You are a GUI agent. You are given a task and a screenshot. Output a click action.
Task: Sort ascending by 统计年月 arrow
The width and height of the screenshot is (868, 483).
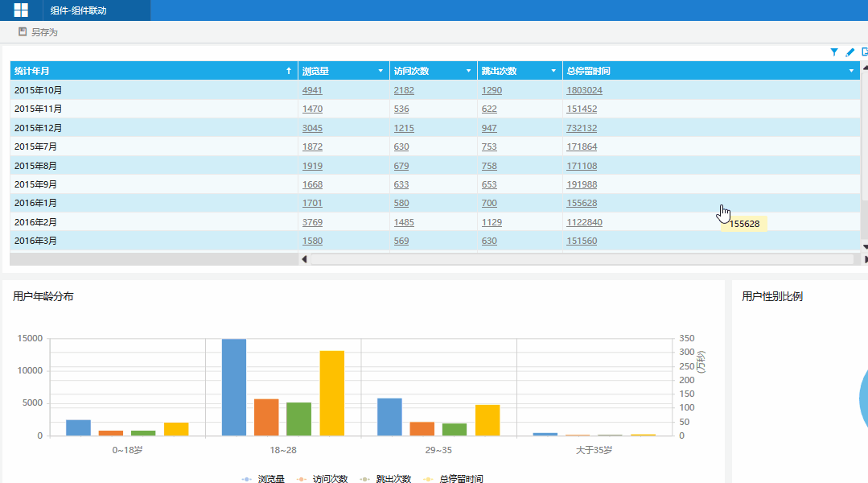(x=289, y=71)
